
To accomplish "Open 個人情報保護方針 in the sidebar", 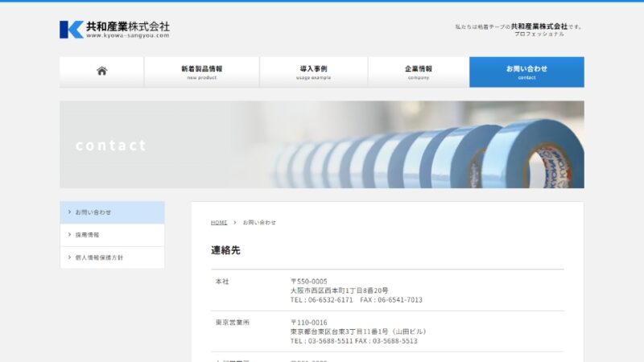I will click(x=112, y=257).
